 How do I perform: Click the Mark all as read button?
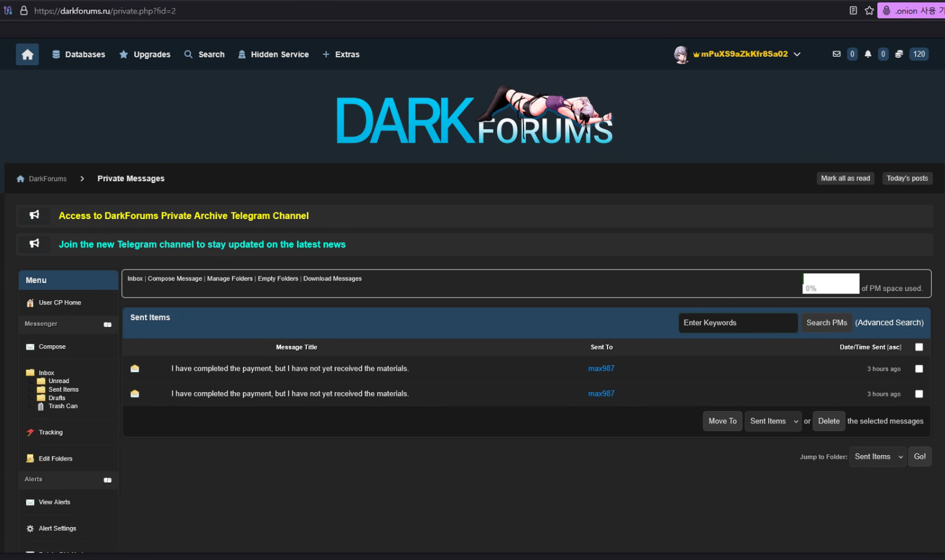pyautogui.click(x=846, y=178)
